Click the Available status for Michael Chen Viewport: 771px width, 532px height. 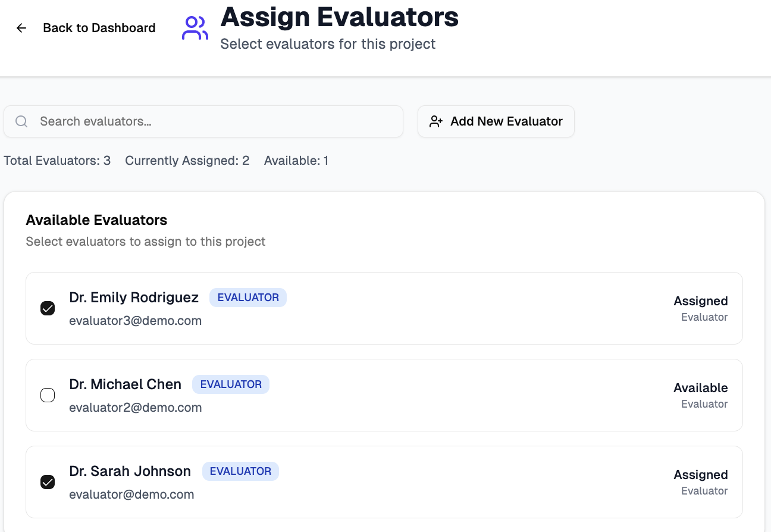(700, 388)
